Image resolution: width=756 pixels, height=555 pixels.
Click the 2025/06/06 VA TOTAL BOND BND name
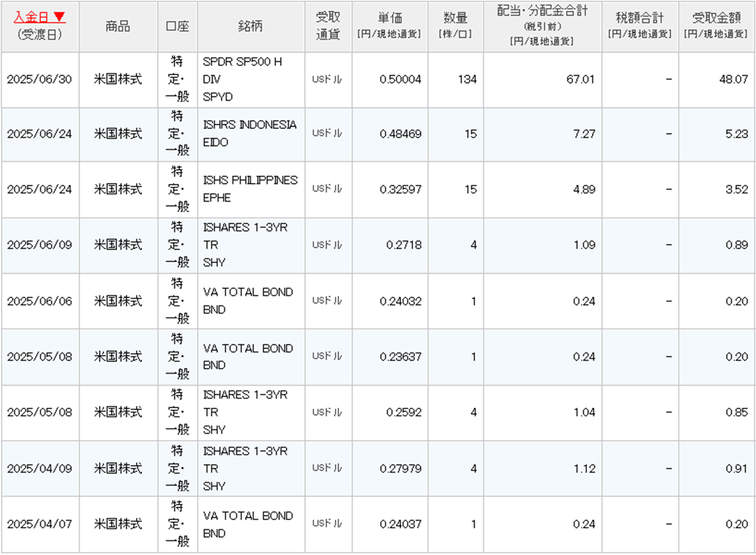coord(247,301)
